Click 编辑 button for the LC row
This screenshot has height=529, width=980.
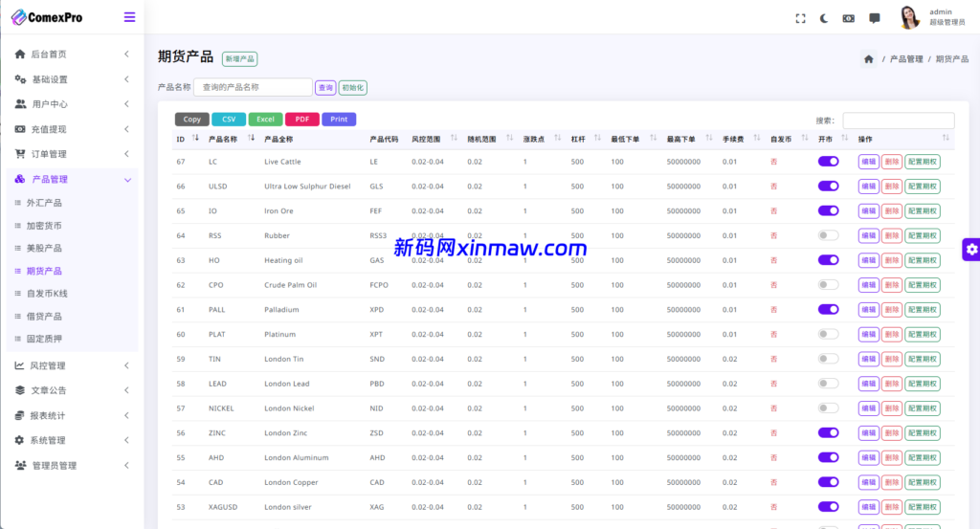(x=868, y=162)
